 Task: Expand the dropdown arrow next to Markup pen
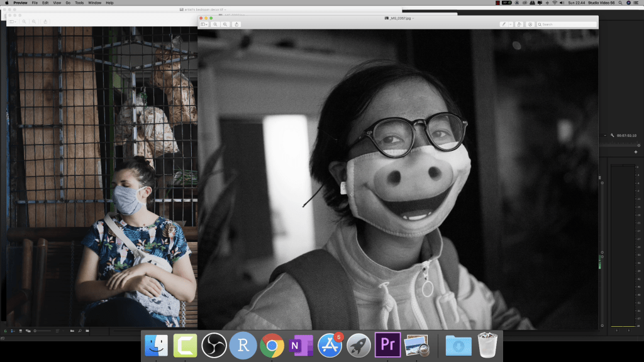pos(510,25)
